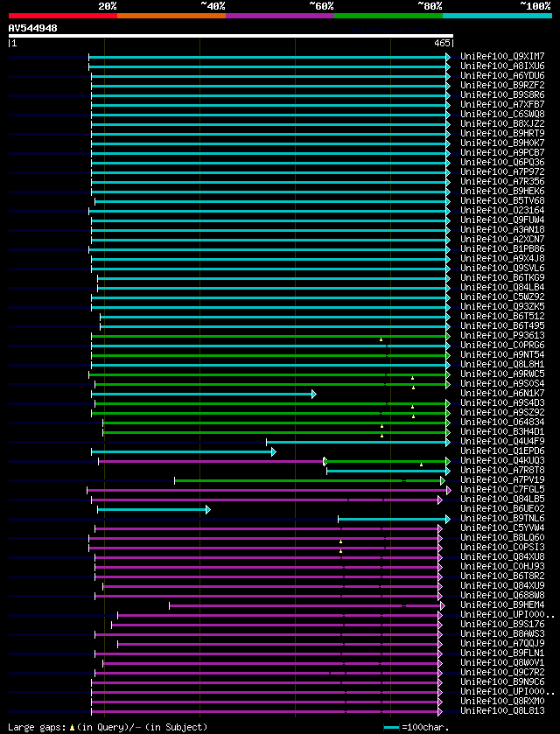Select the label UniRef100_C6SWQ8

[x=502, y=115]
